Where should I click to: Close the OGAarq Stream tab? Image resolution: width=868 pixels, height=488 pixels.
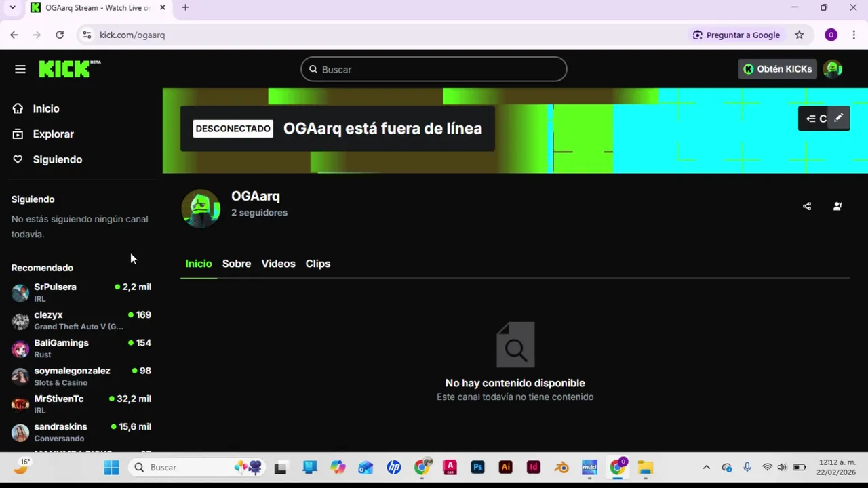click(x=162, y=7)
